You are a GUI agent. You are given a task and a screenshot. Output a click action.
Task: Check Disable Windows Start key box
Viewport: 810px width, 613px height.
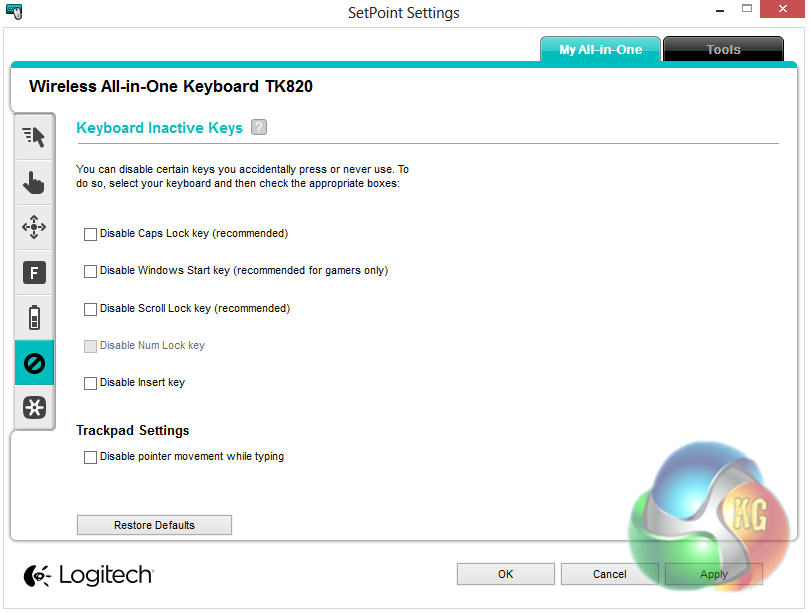pos(90,272)
